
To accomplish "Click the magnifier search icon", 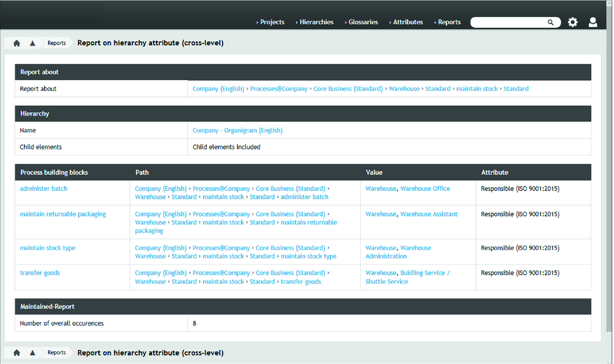I will click(550, 23).
